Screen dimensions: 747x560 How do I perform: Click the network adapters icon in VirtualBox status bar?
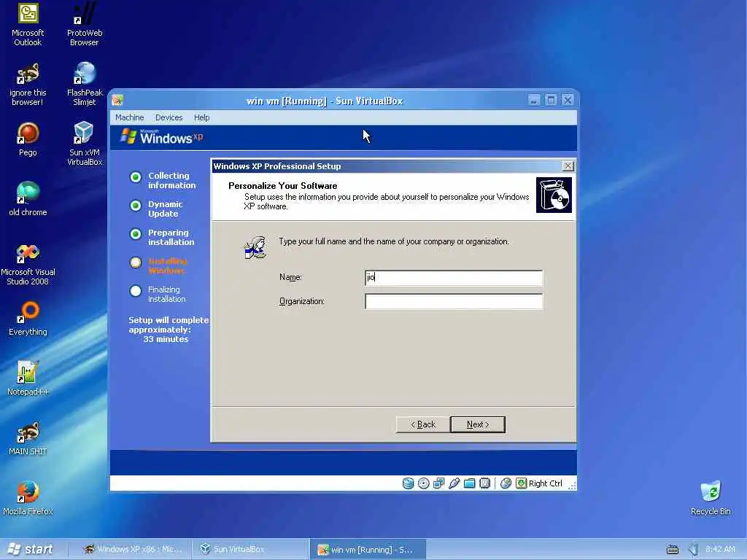click(x=438, y=483)
